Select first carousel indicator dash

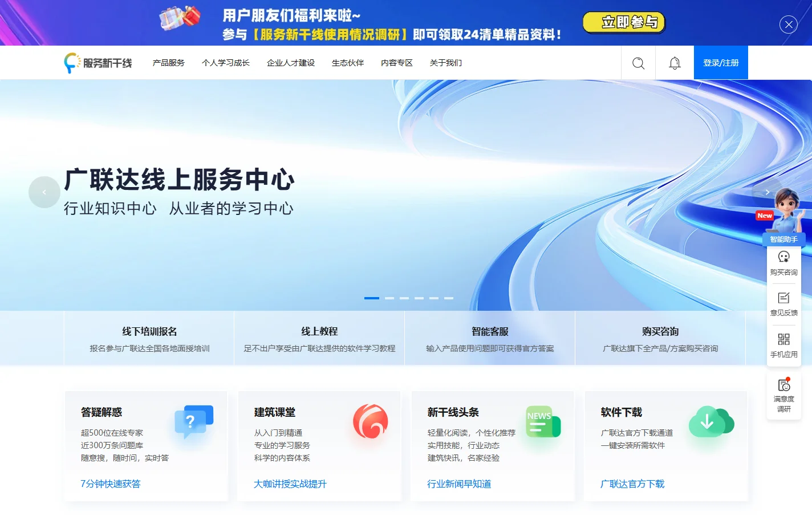click(x=372, y=298)
